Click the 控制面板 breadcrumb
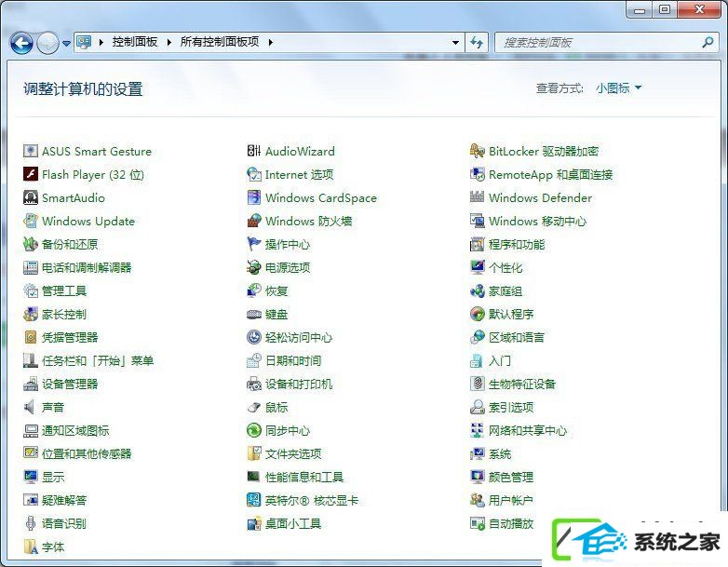 coord(135,42)
